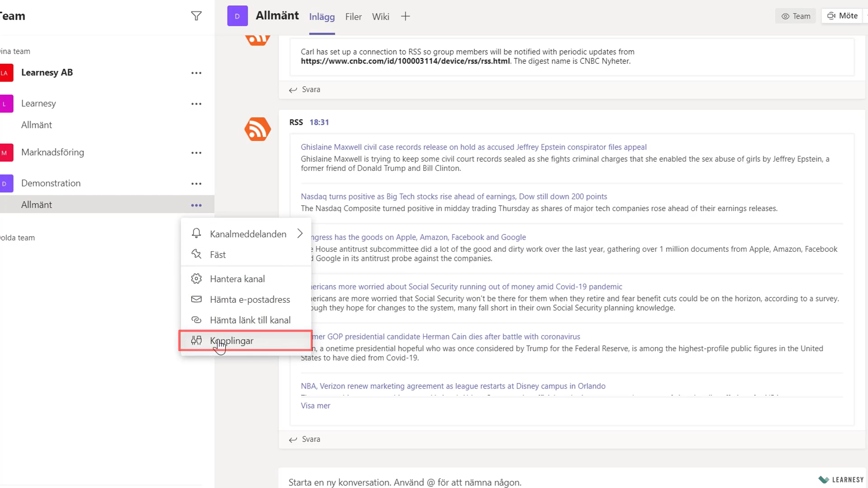
Task: Reply with Svara under the RSS digest post
Action: click(305, 439)
